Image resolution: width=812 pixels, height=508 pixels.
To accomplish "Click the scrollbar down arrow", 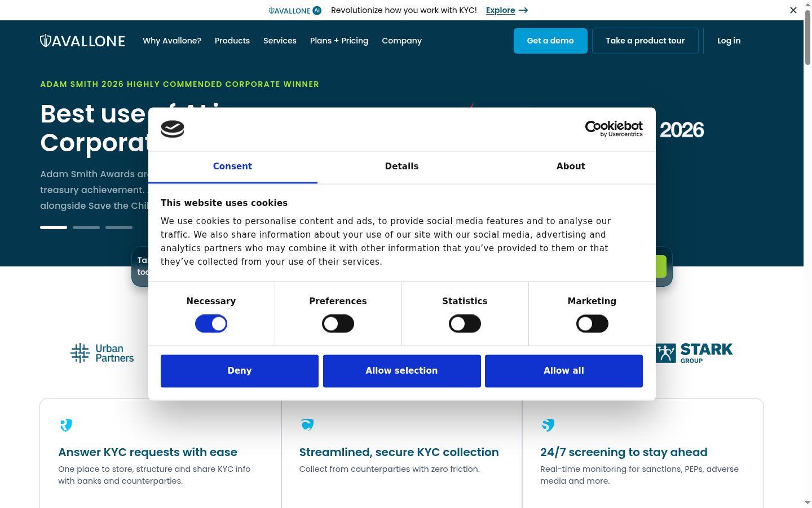I will (x=807, y=502).
